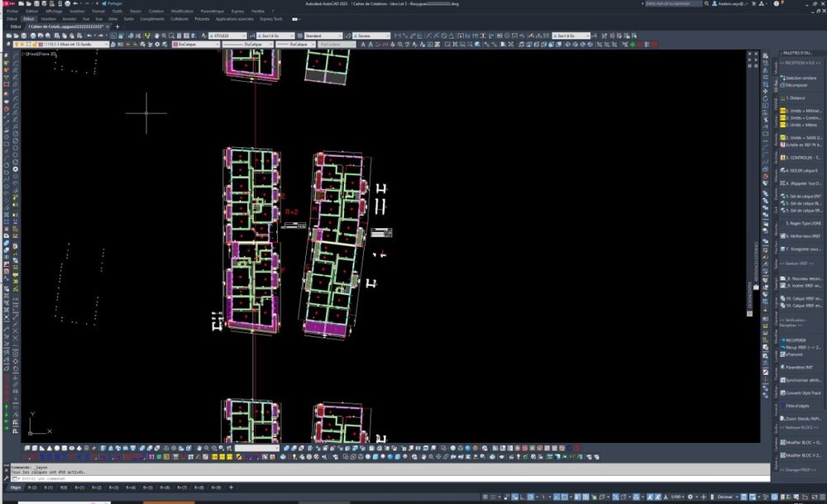This screenshot has height=504, width=827.
Task: Toggle the layer on/off lightbulb icon
Action: pos(17,45)
